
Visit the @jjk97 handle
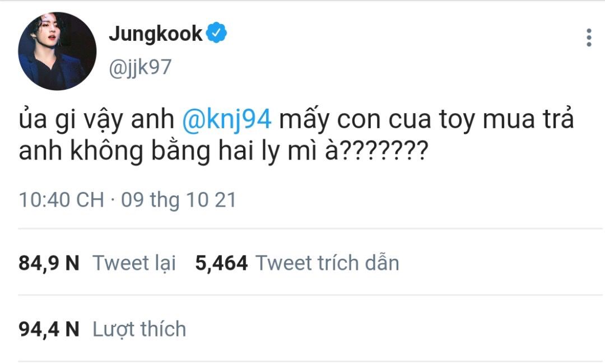tap(140, 67)
